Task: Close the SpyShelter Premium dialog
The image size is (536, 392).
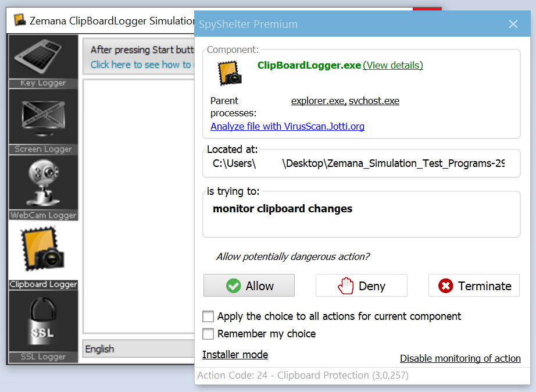Action: point(513,24)
